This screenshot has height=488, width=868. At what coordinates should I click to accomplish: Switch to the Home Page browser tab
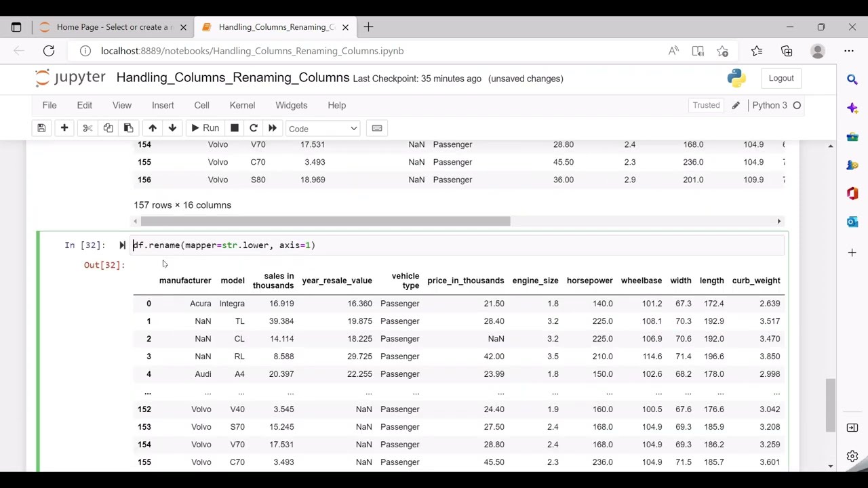(x=113, y=27)
